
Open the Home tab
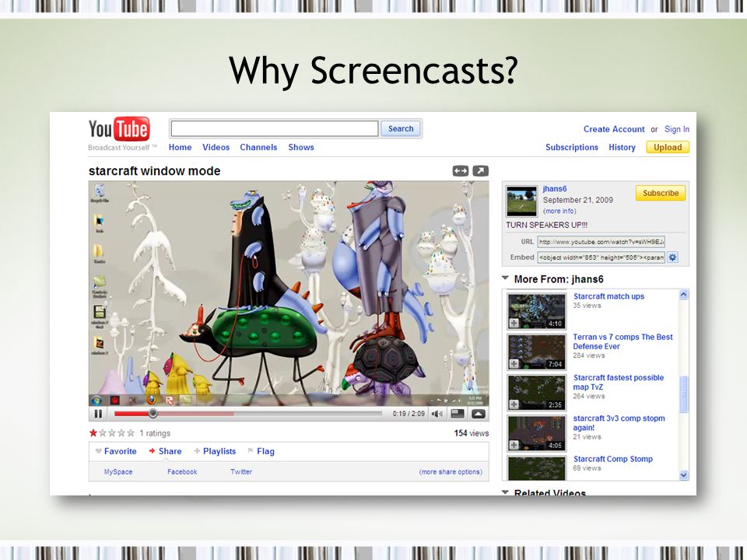[180, 147]
